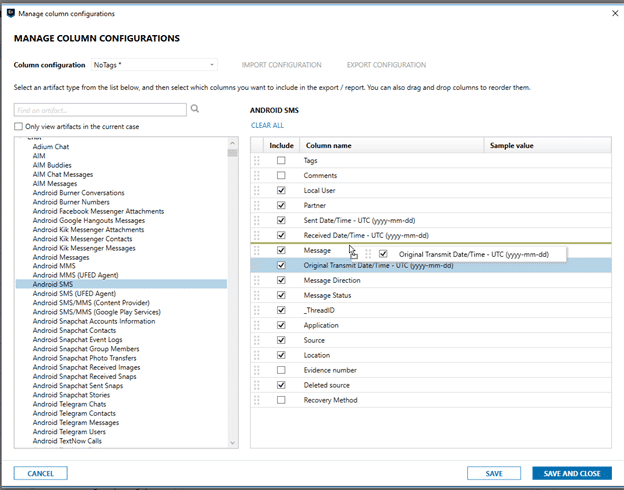
Task: Click the Find an artifact search field
Action: click(x=100, y=110)
